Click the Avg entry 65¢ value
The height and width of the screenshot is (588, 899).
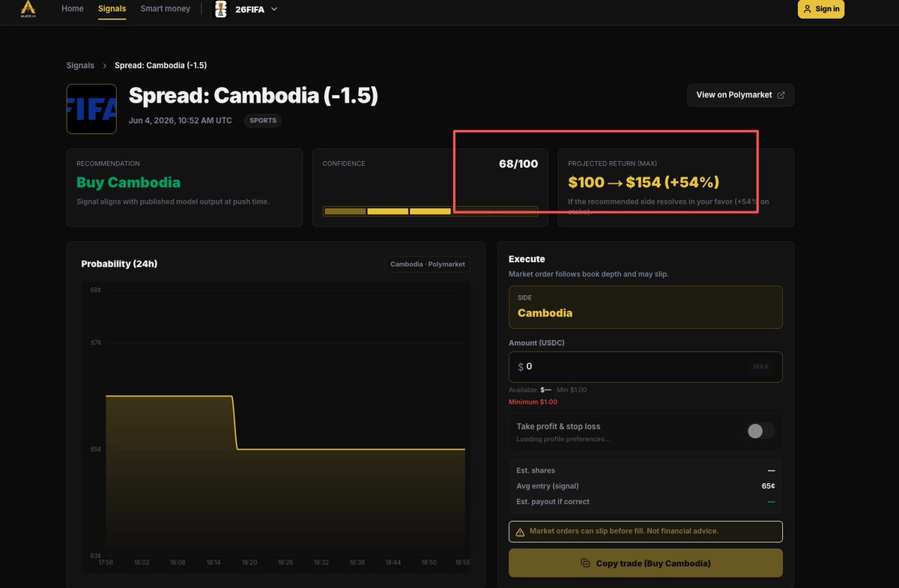(x=768, y=486)
